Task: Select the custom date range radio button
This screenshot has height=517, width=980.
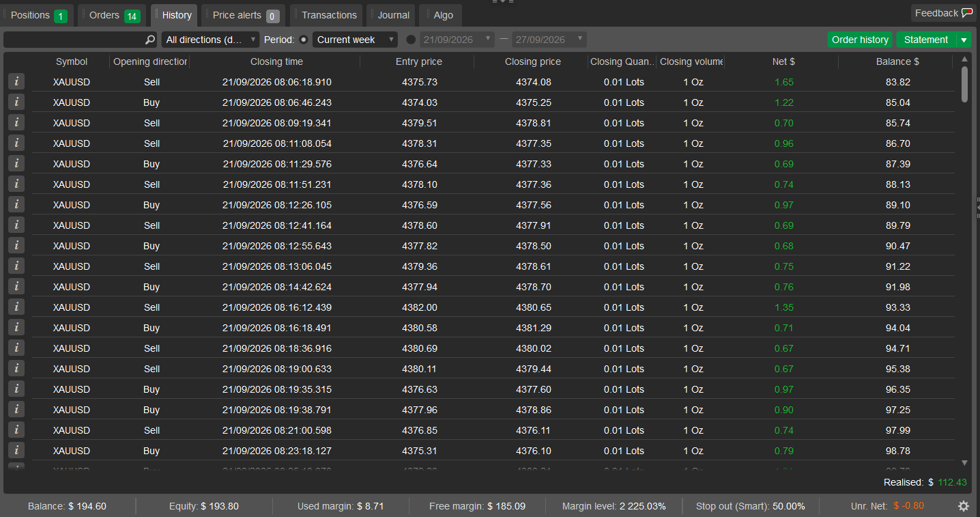Action: 411,40
